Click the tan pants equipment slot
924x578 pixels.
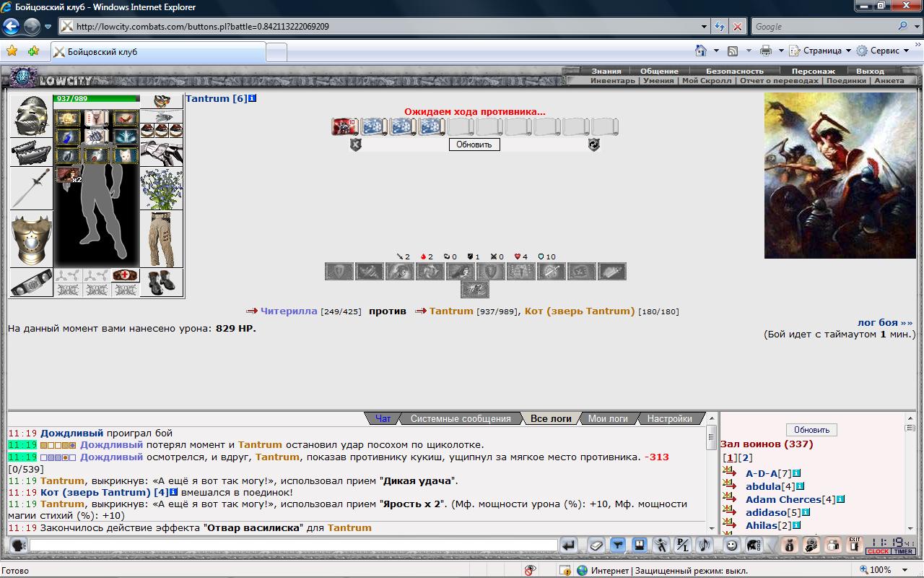click(162, 239)
